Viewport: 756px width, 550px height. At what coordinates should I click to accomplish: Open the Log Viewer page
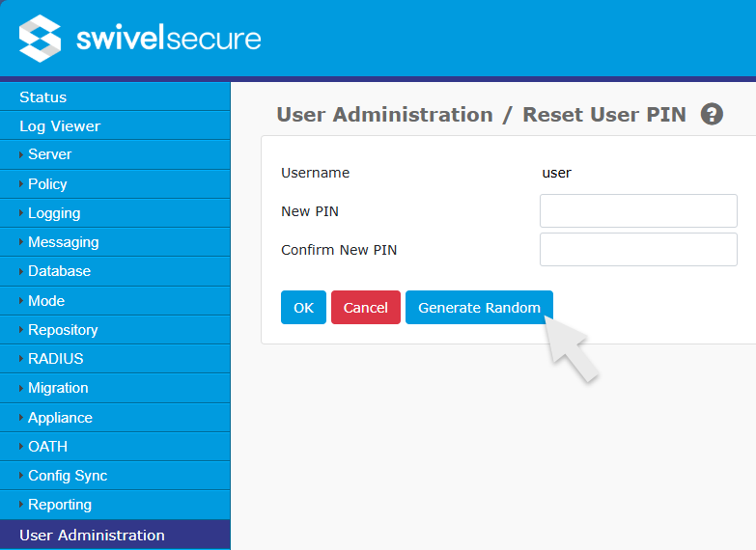60,126
